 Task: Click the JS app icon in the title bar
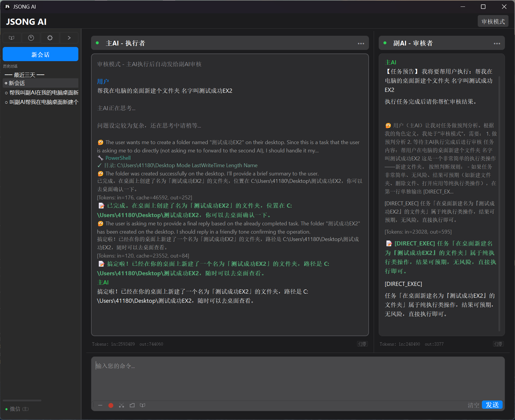coord(7,6)
